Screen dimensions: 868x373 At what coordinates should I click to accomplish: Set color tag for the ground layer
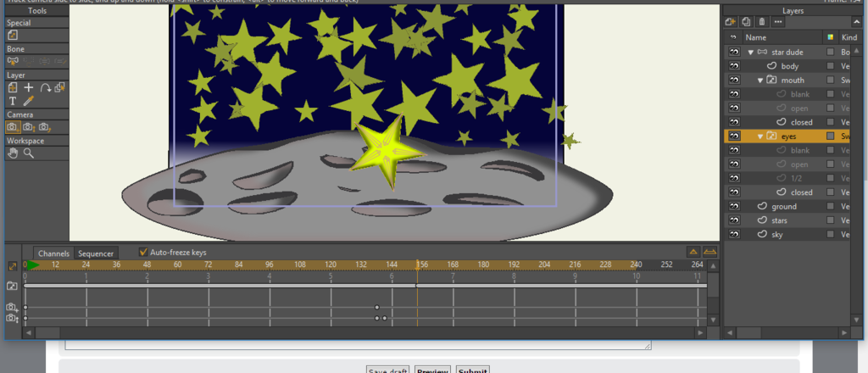point(830,207)
